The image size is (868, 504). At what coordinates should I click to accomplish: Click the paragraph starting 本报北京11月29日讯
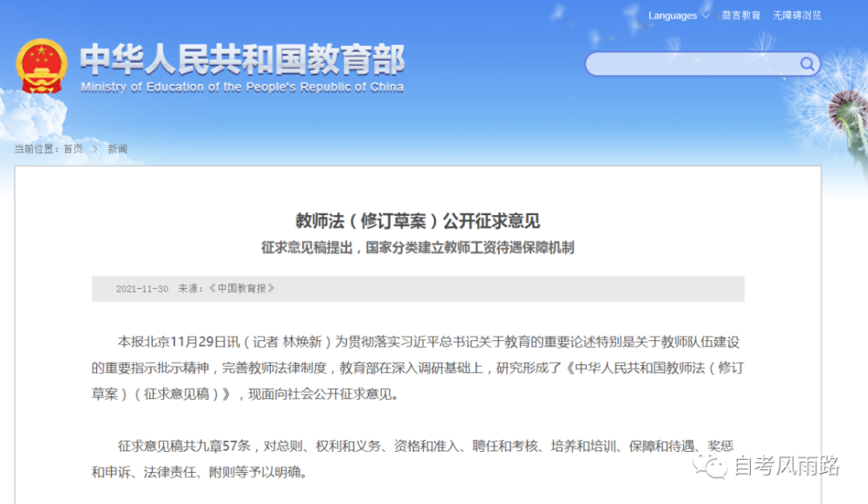pyautogui.click(x=418, y=368)
